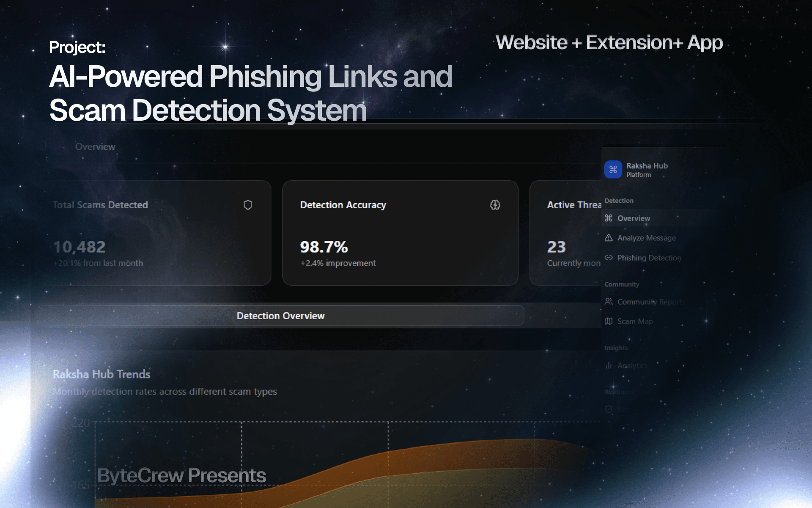The image size is (812, 508).
Task: Click the shield icon in Total Scams Detected card
Action: coord(248,205)
